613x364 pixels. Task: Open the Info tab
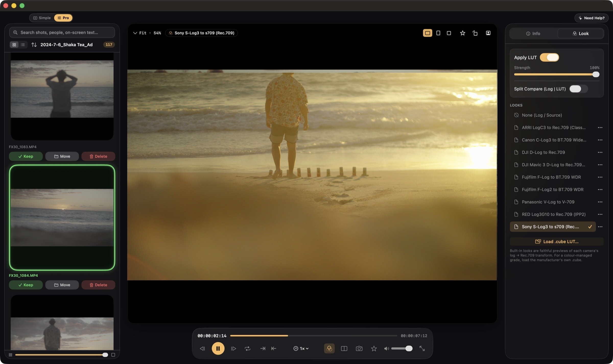click(533, 33)
